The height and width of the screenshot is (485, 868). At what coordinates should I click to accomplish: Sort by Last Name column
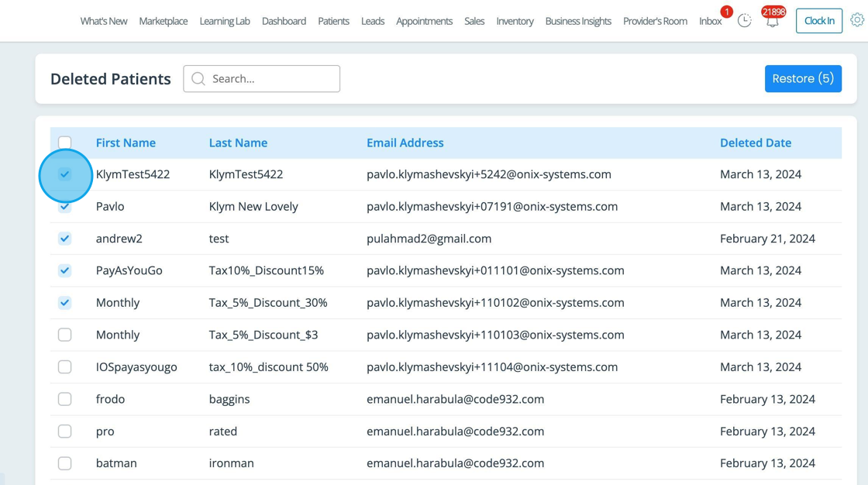(238, 143)
